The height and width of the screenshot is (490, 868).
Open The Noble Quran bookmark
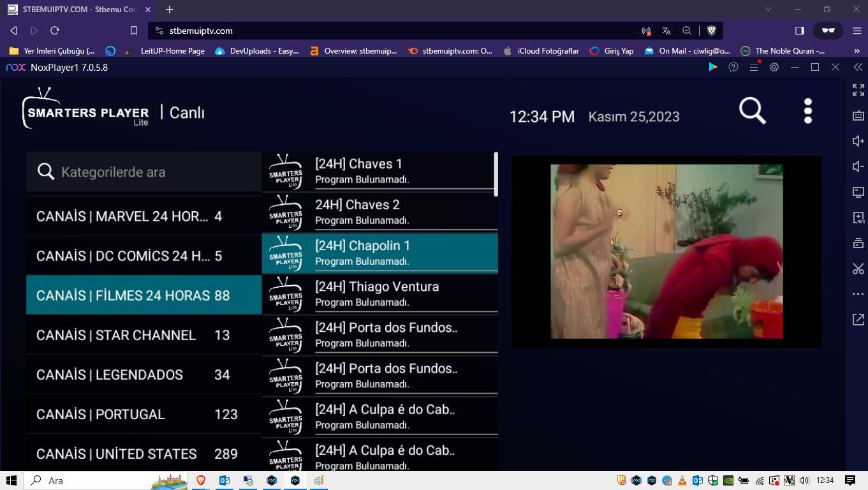(783, 51)
